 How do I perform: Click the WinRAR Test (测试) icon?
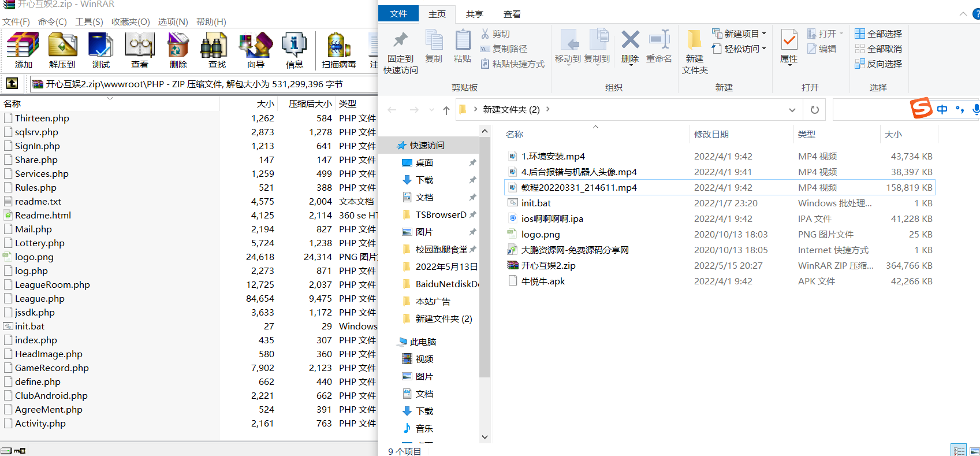pos(101,50)
